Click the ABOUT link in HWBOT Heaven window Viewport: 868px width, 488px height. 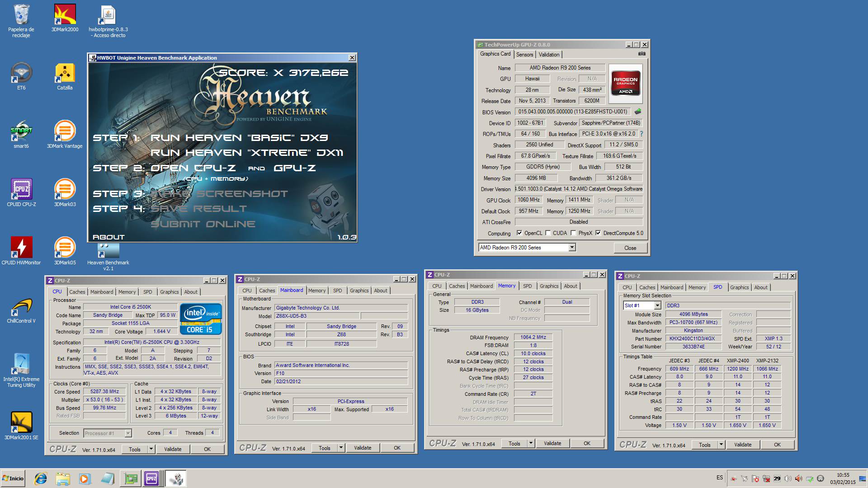click(108, 237)
